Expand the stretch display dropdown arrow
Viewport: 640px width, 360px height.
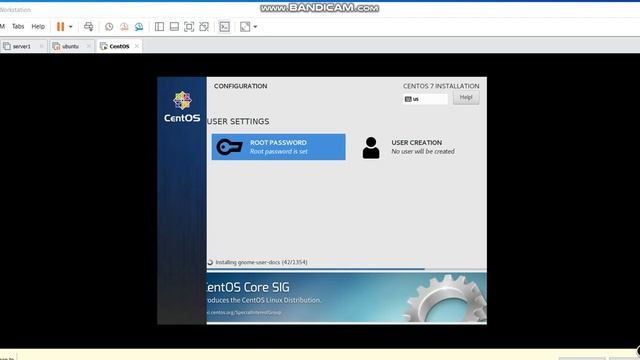point(256,27)
